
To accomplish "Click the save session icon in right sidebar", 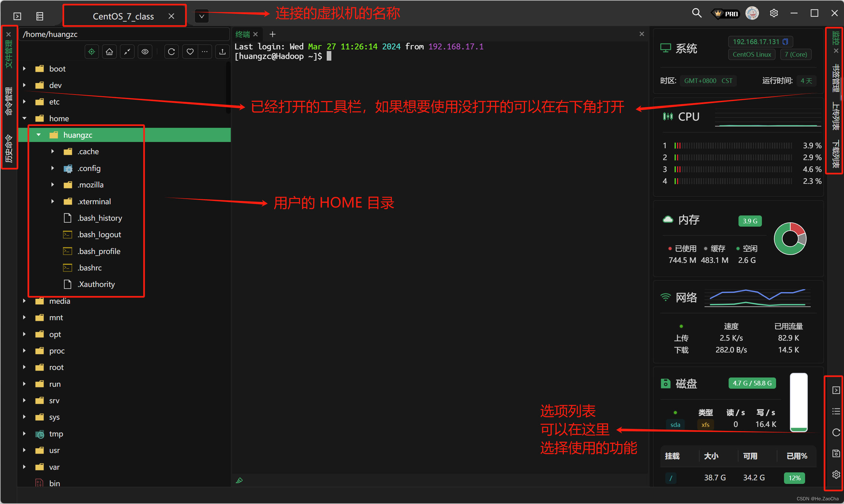I will point(836,453).
